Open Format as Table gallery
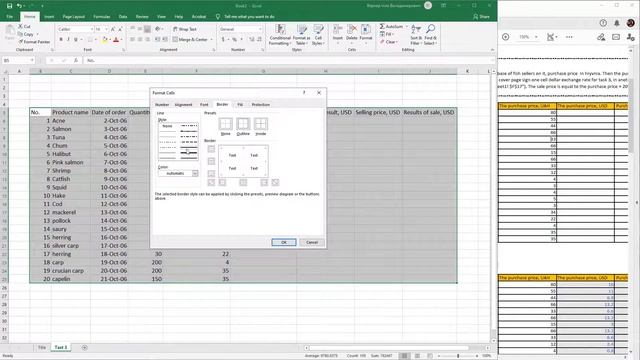Viewport: 640px width, 360px height. 302,35
